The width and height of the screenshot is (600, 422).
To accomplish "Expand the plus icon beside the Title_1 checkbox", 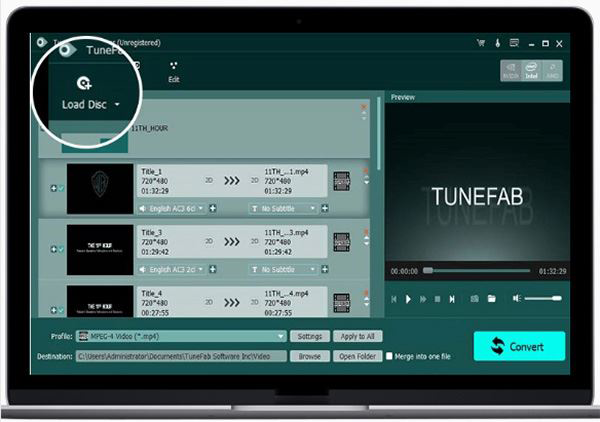I will (x=54, y=188).
